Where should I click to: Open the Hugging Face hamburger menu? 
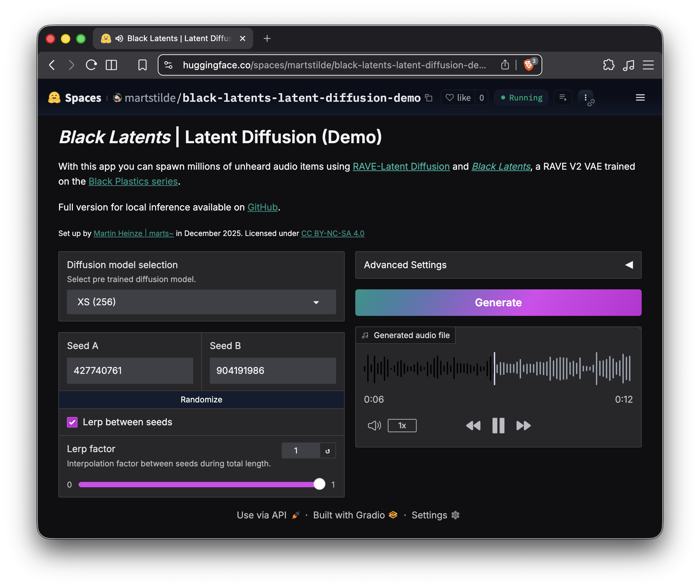point(640,98)
